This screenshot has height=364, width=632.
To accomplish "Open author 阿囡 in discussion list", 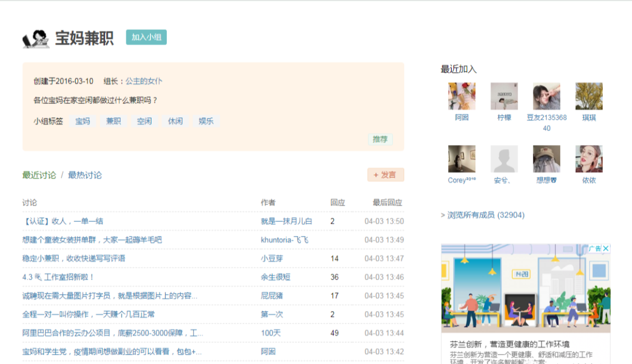I will pos(268,352).
